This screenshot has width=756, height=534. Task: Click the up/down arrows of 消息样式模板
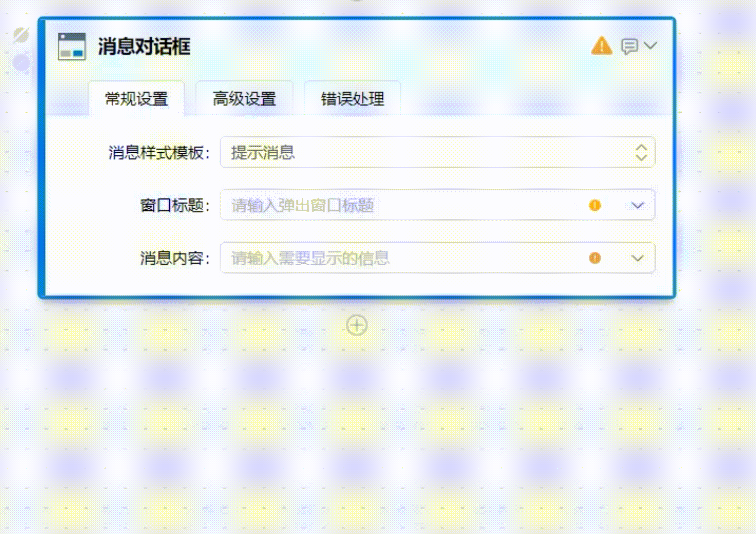[641, 152]
